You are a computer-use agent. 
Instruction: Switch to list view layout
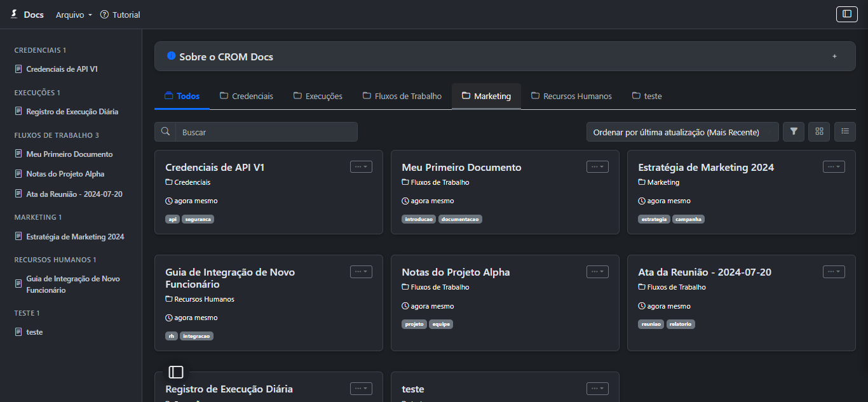point(845,131)
